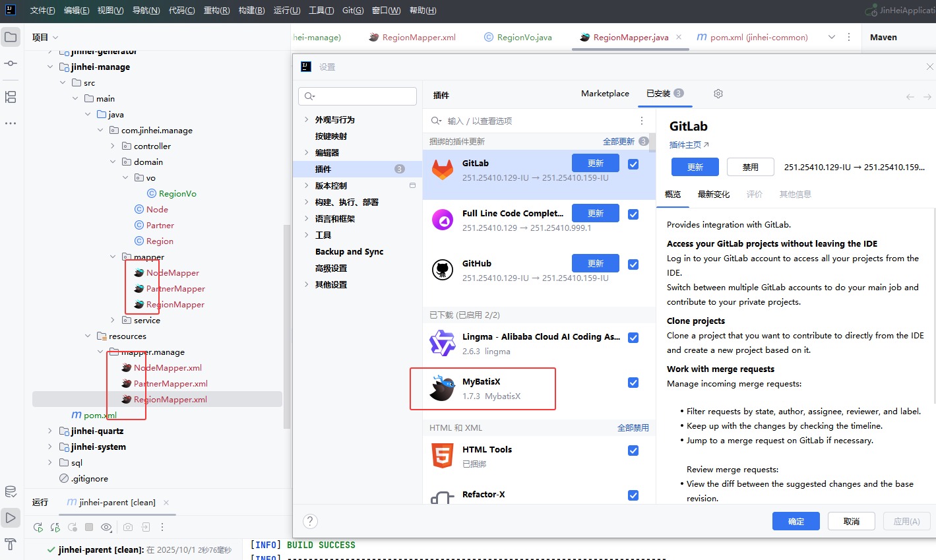
Task: Collapse the jinhei-manage module folder
Action: 50,67
